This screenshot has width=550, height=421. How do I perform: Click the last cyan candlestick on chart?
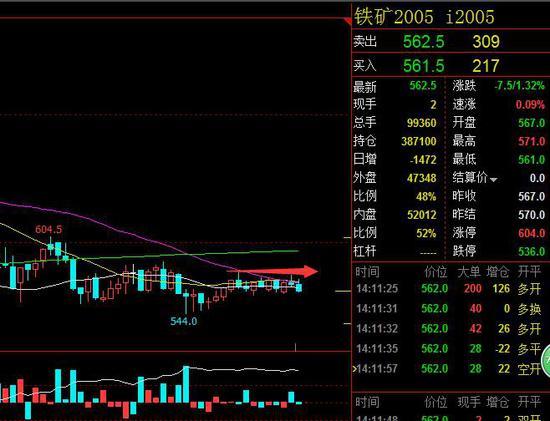click(299, 288)
